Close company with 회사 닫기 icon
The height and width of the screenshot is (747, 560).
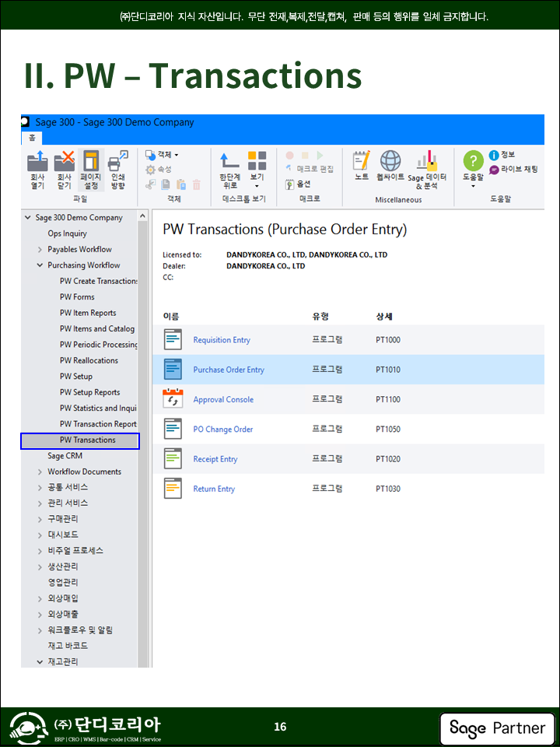coord(64,170)
